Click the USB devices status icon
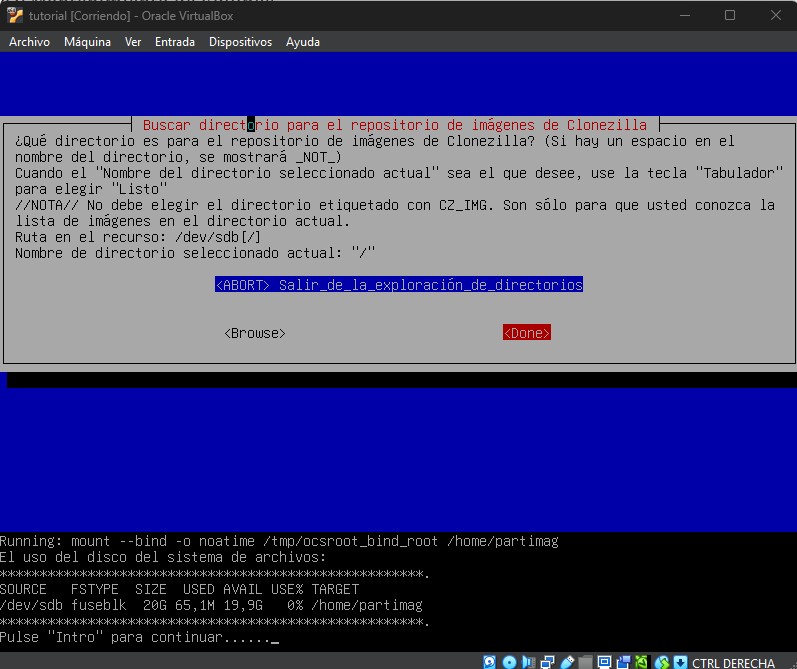This screenshot has height=669, width=797. (x=567, y=662)
